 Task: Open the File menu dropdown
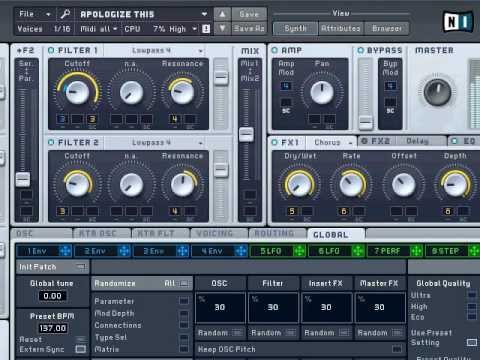pos(35,14)
